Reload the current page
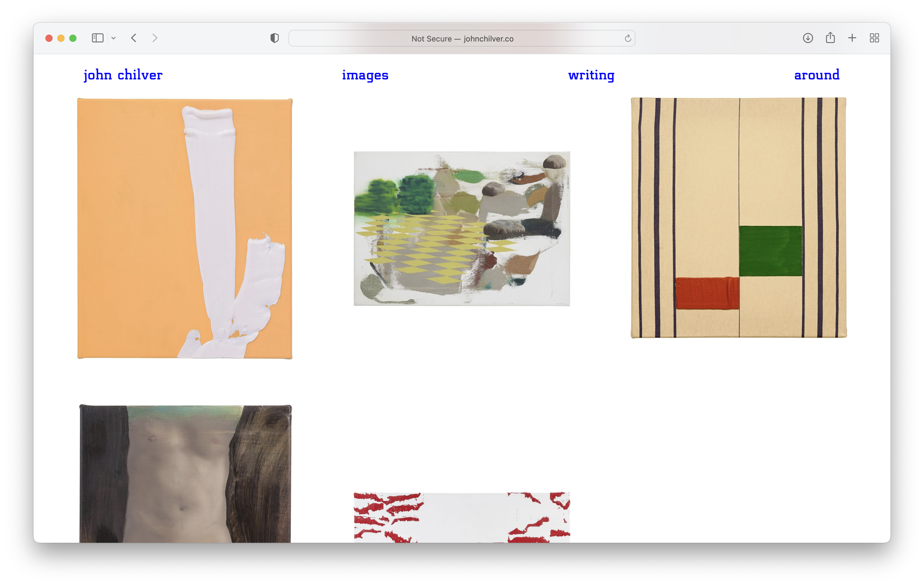 (x=628, y=38)
